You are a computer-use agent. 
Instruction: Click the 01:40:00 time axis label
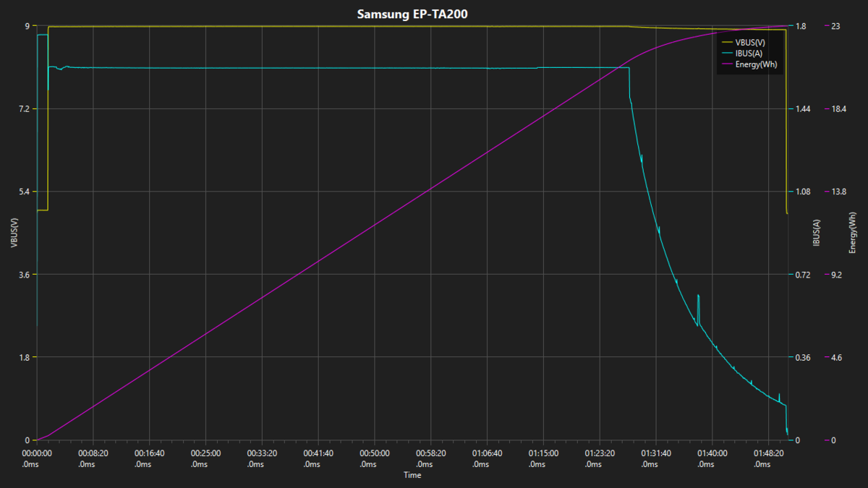(x=712, y=458)
